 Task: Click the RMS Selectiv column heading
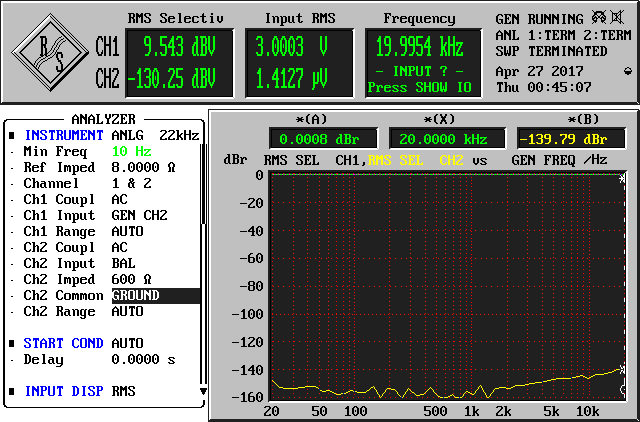click(x=176, y=19)
